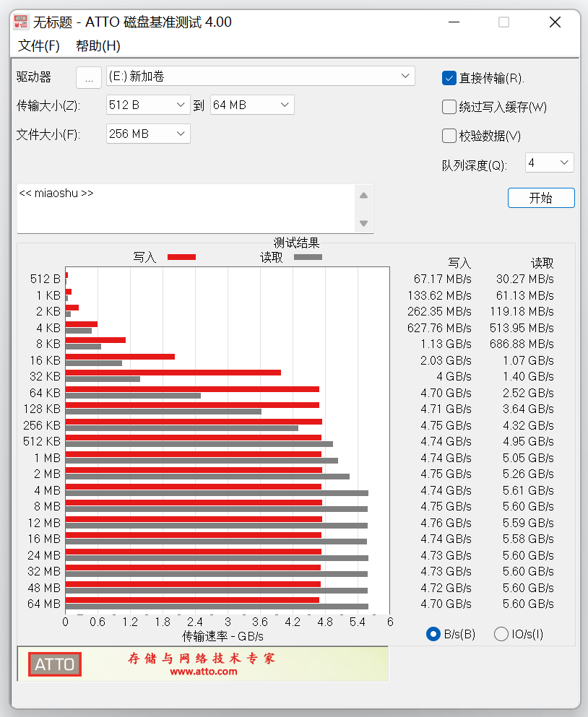Image resolution: width=588 pixels, height=717 pixels.
Task: Click the ATTO app icon in the title bar
Action: tap(20, 22)
